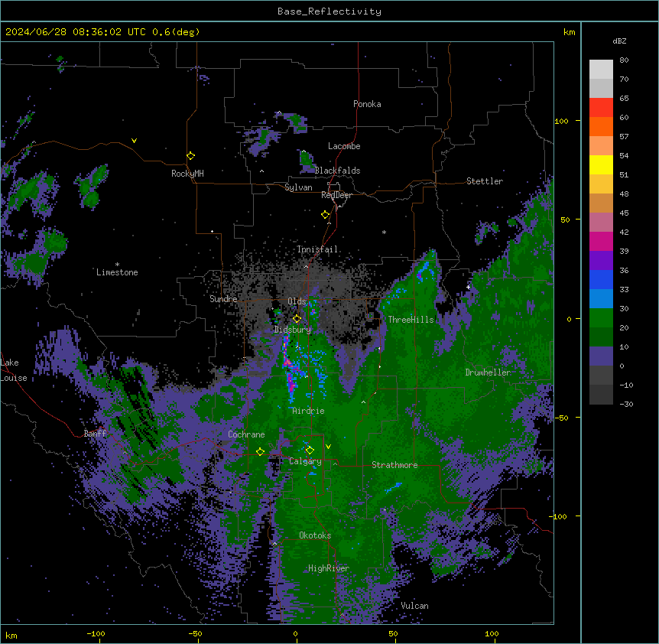Click the yellow radar site marker near Olds
This screenshot has height=644, width=659.
click(x=297, y=319)
